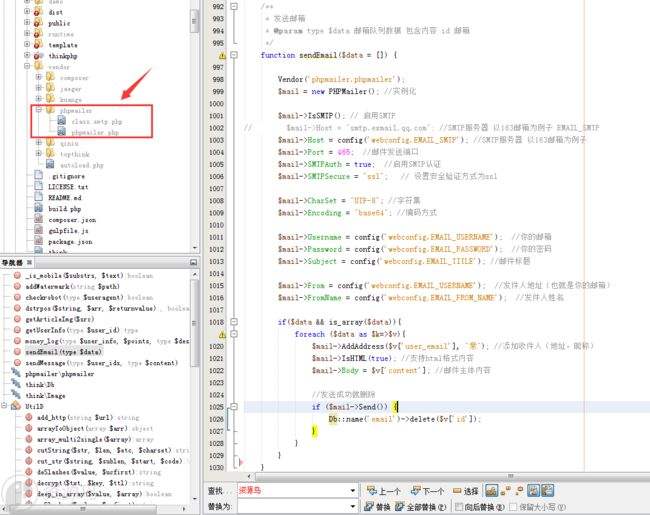
Task: Select cutString method icon in navigator
Action: pos(29,450)
